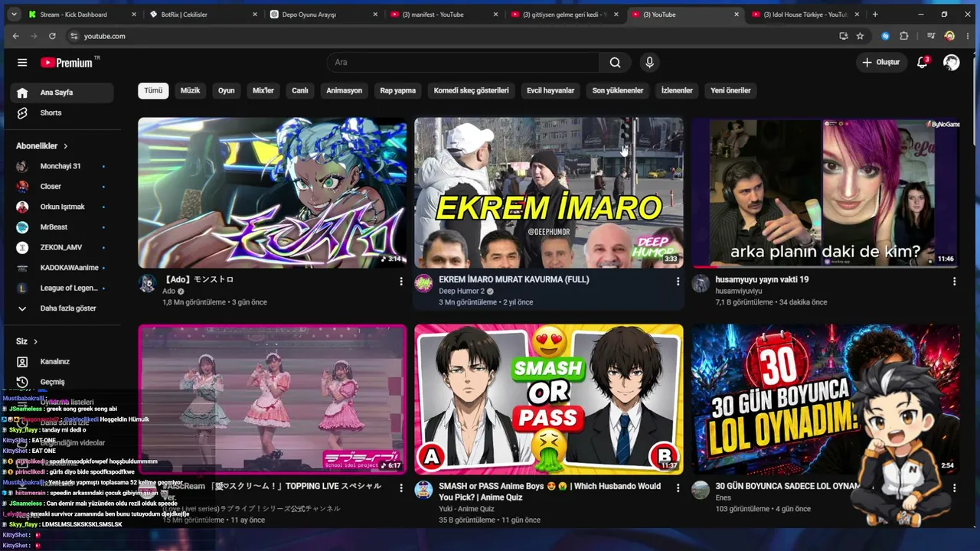Image resolution: width=980 pixels, height=551 pixels.
Task: Filter by Evcil hayvanlar
Action: coord(550,90)
